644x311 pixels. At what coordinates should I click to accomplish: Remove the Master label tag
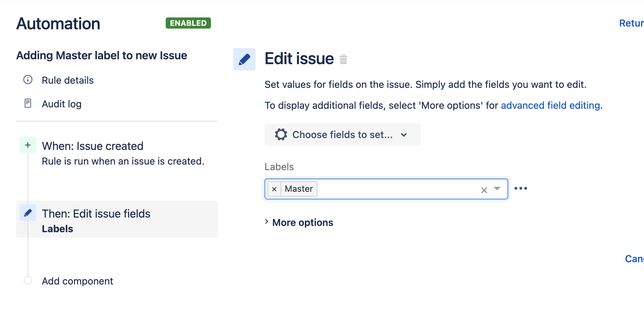point(274,189)
